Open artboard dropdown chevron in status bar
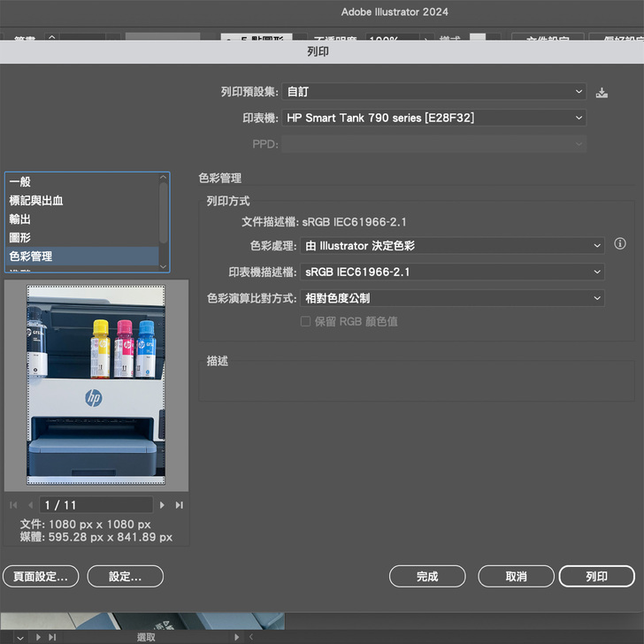 point(20,638)
